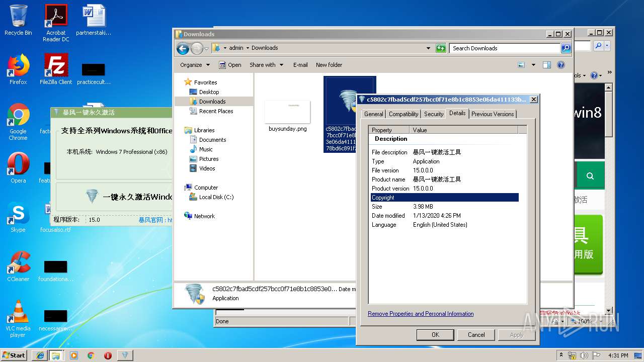Click Remove Properties and Personal Information link
644x362 pixels.
[421, 314]
